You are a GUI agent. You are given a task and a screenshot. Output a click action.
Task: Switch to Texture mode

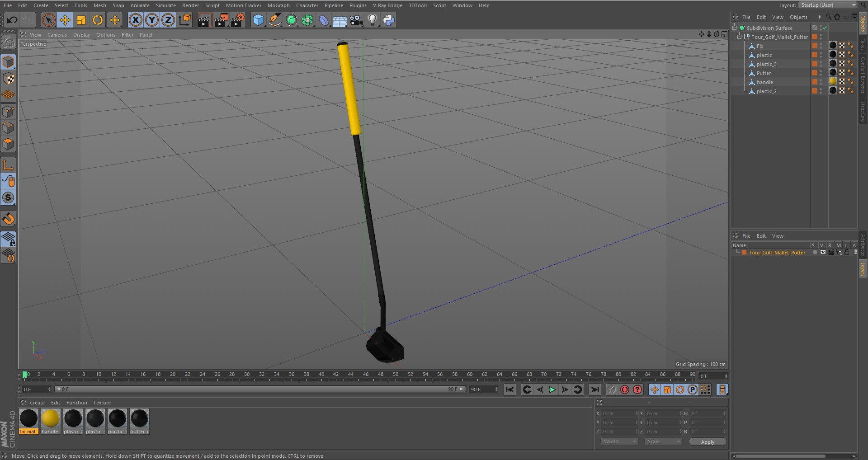[8, 79]
